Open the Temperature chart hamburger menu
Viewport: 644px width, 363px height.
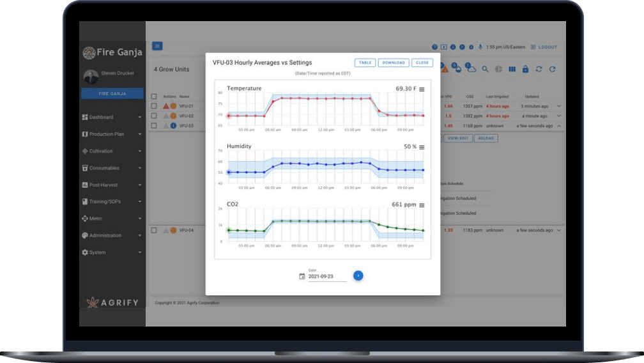click(422, 89)
